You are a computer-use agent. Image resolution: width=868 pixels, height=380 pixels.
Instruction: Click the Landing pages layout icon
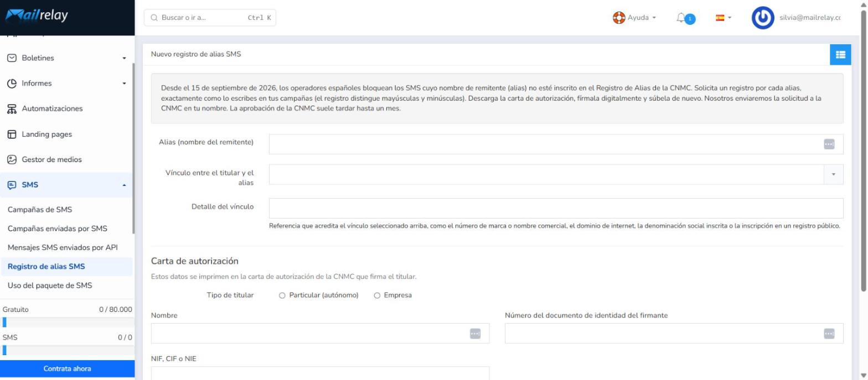[x=12, y=134]
